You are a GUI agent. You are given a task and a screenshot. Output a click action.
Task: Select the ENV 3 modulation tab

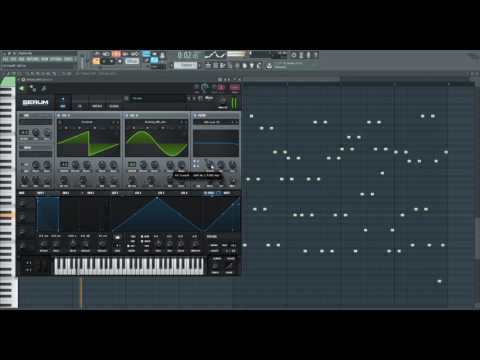[90, 193]
